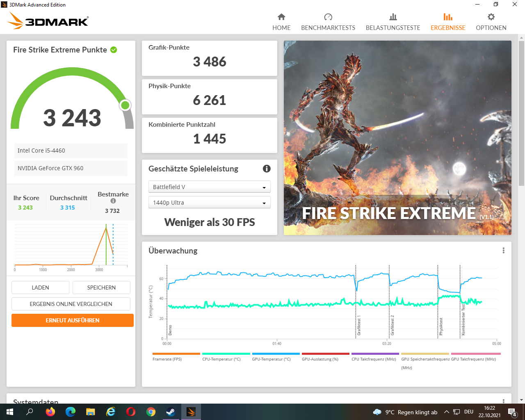
Task: Toggle CPU-Temperatur (°C) legend series
Action: (x=226, y=357)
